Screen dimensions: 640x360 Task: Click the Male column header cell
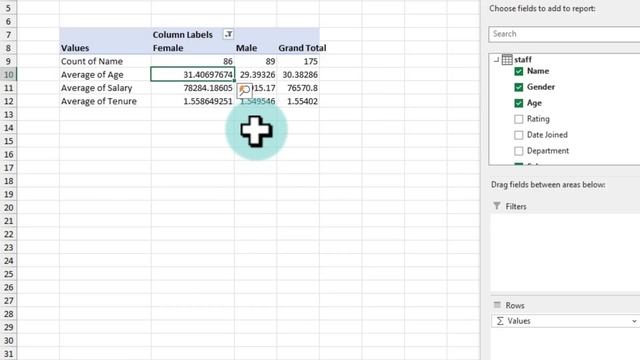256,48
